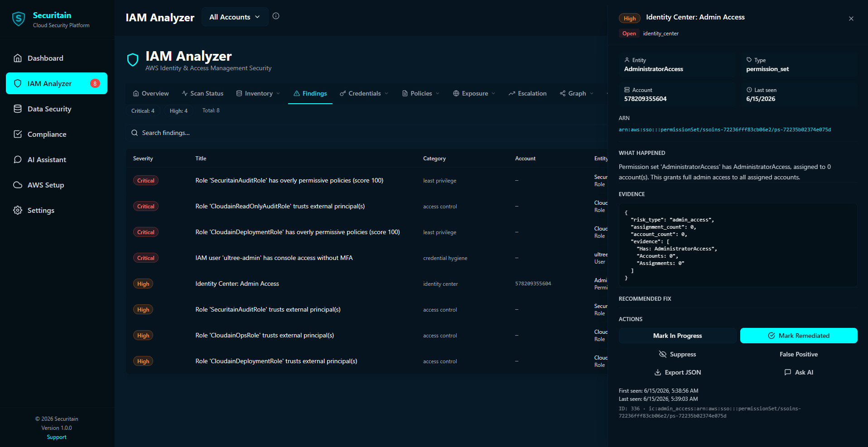Screen dimensions: 868x447
Task: Switch to the Overview tab
Action: 151,93
